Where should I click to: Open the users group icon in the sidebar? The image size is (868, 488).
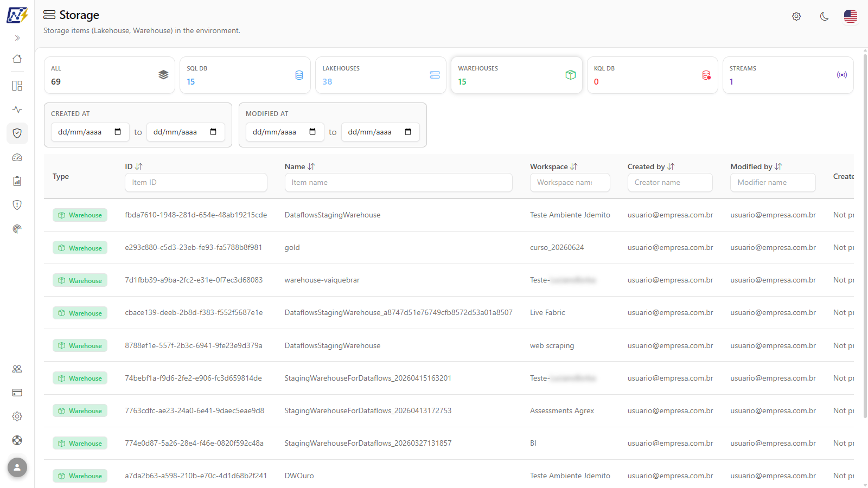17,369
